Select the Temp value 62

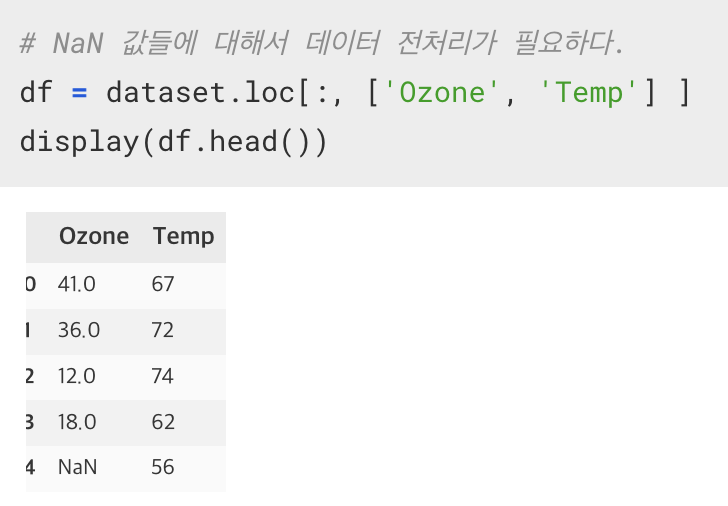pos(163,422)
